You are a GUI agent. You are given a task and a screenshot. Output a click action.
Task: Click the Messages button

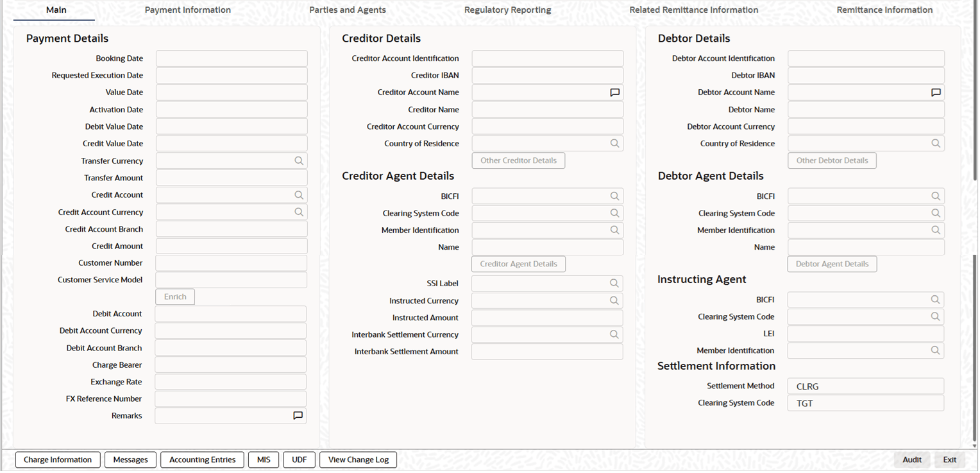click(x=130, y=460)
